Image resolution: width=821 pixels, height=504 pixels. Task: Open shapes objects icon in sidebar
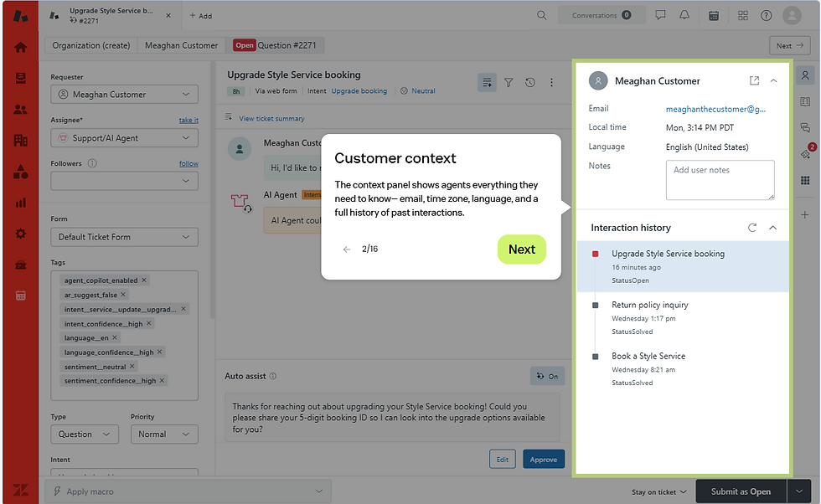20,172
